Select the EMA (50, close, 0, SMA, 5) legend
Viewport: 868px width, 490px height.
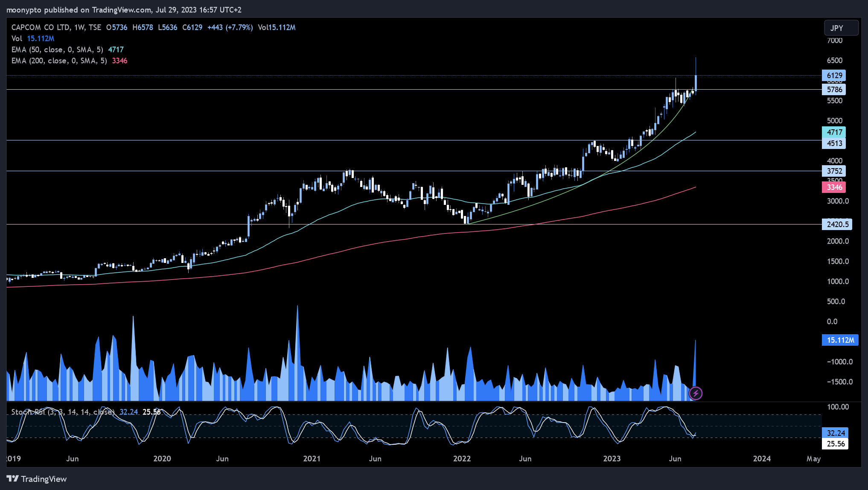[x=57, y=50]
